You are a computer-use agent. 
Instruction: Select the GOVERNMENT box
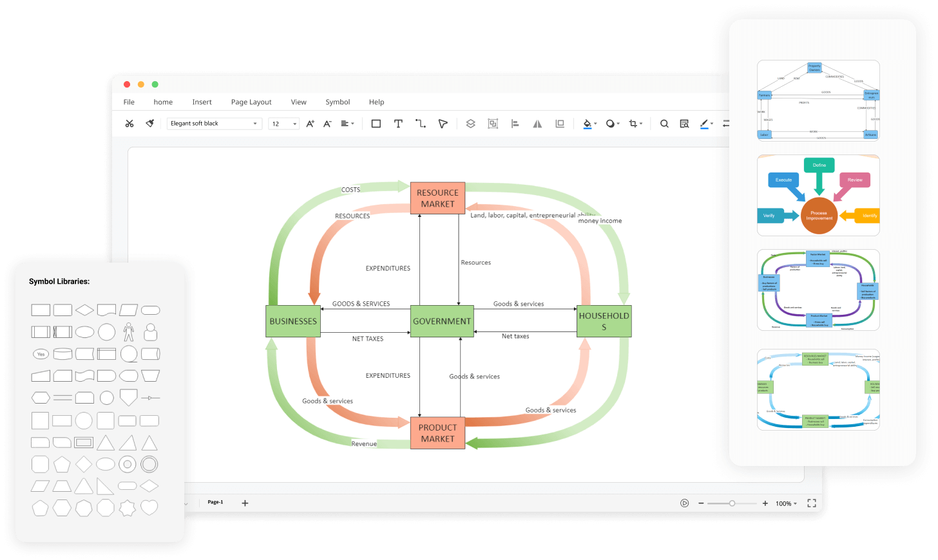pos(442,321)
